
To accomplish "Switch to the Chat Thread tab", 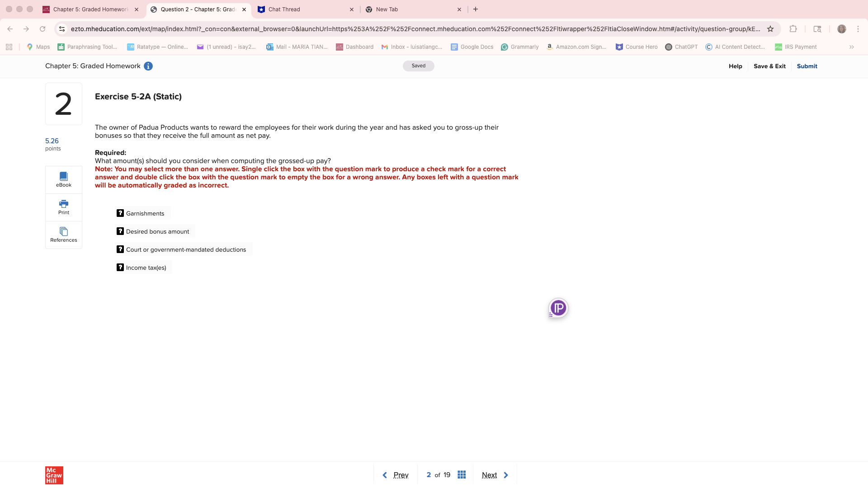I will (x=284, y=9).
